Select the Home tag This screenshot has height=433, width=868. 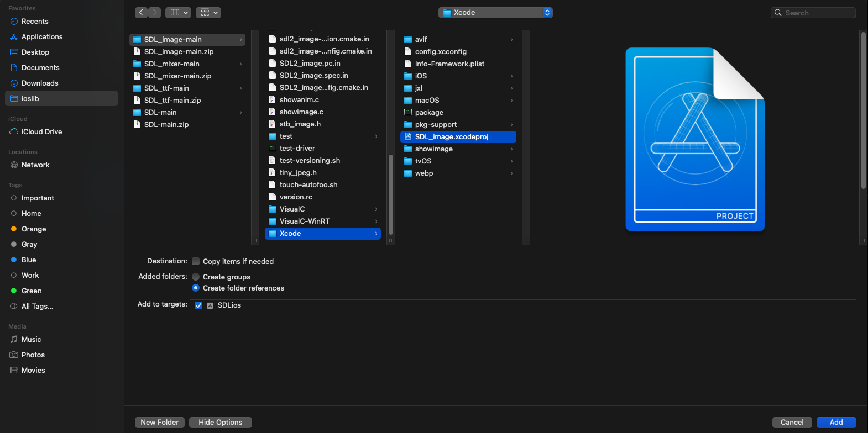[61, 213]
